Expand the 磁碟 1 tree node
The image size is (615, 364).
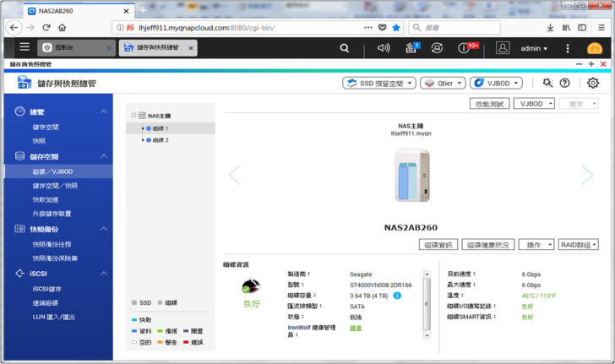coord(143,128)
